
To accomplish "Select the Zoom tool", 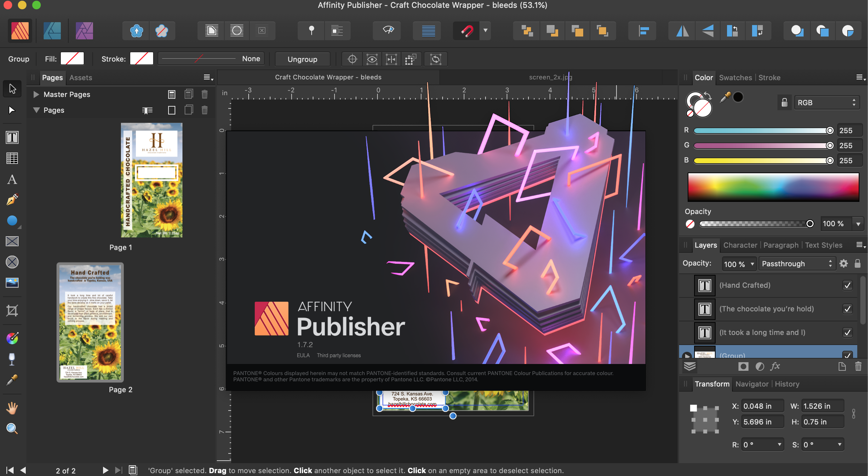I will (12, 428).
